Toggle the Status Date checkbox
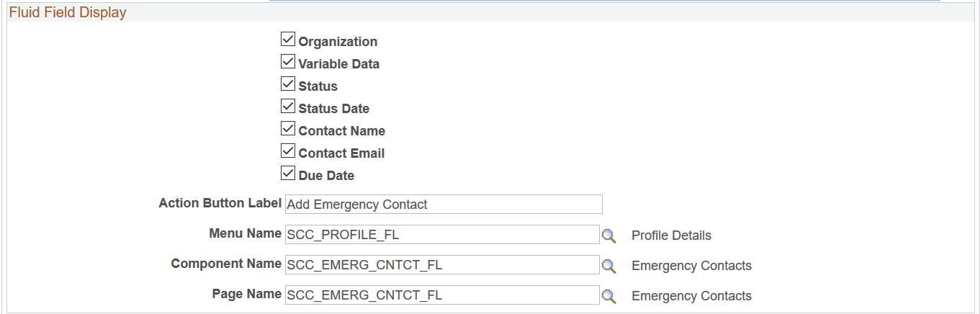Image resolution: width=980 pixels, height=314 pixels. pos(288,107)
